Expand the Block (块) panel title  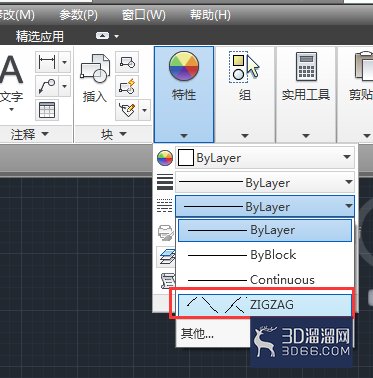[x=113, y=135]
